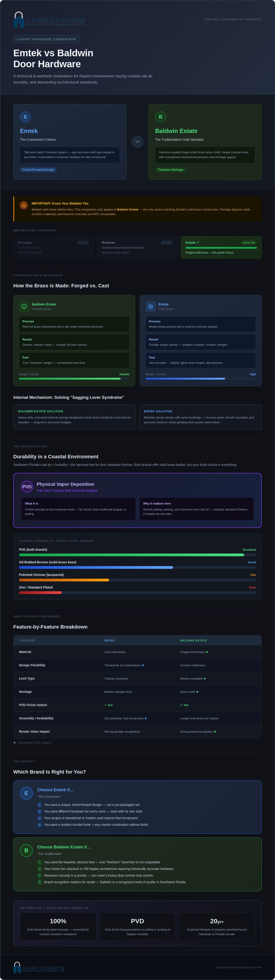The height and width of the screenshot is (980, 275).
Task: Select the Prestige tier card
Action: coord(54,247)
